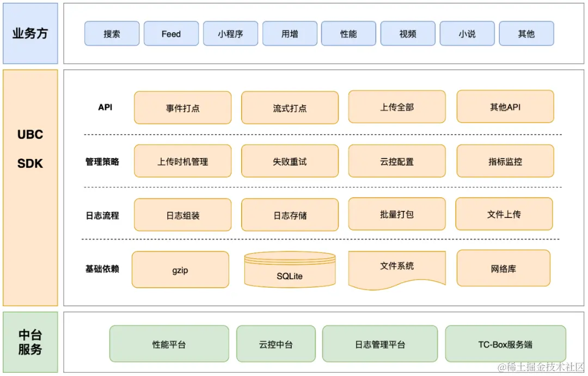Toggle the 批量打包 process block
588x376 pixels.
397,214
